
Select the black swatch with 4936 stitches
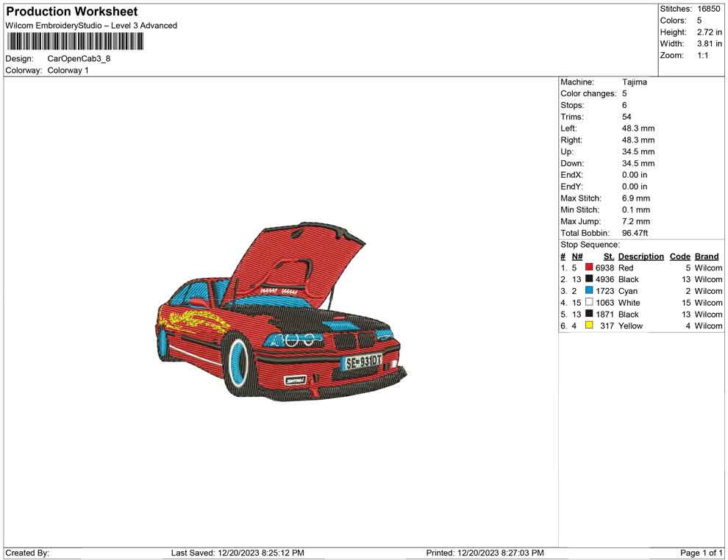[x=589, y=279]
